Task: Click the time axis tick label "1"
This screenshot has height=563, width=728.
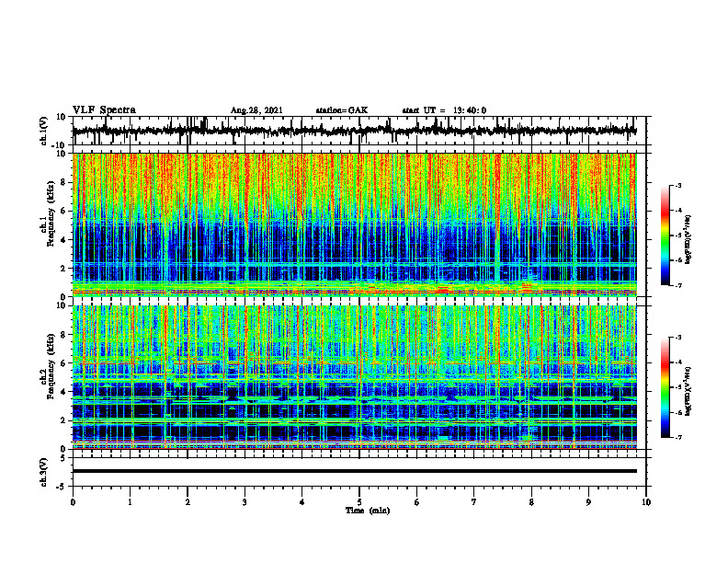Action: (130, 502)
